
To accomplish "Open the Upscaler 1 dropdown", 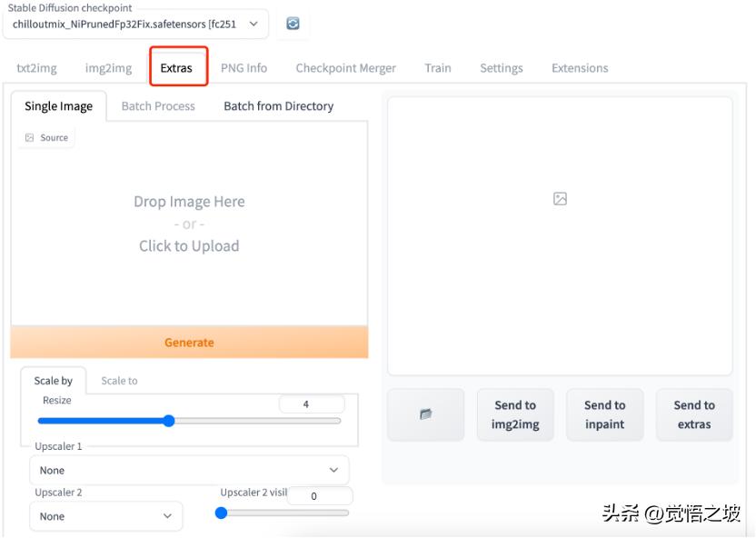I will point(189,470).
